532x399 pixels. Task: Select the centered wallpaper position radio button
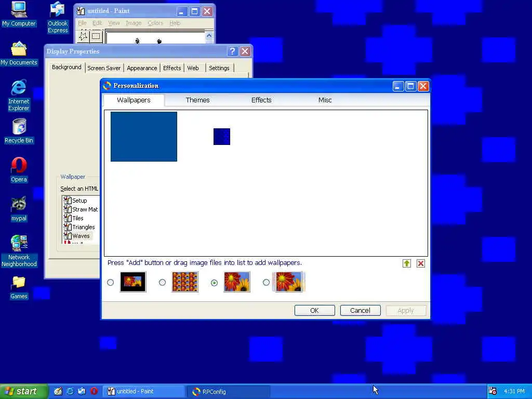point(110,282)
